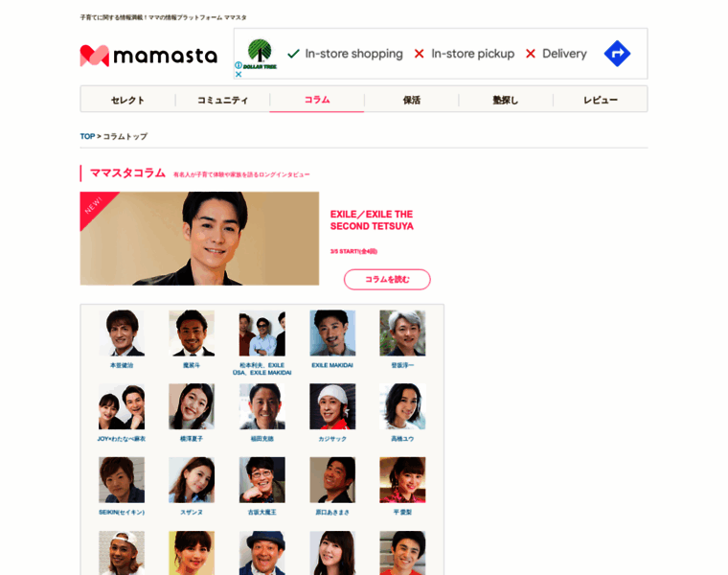Image resolution: width=728 pixels, height=575 pixels.
Task: Click the カジサック name link
Action: [332, 439]
